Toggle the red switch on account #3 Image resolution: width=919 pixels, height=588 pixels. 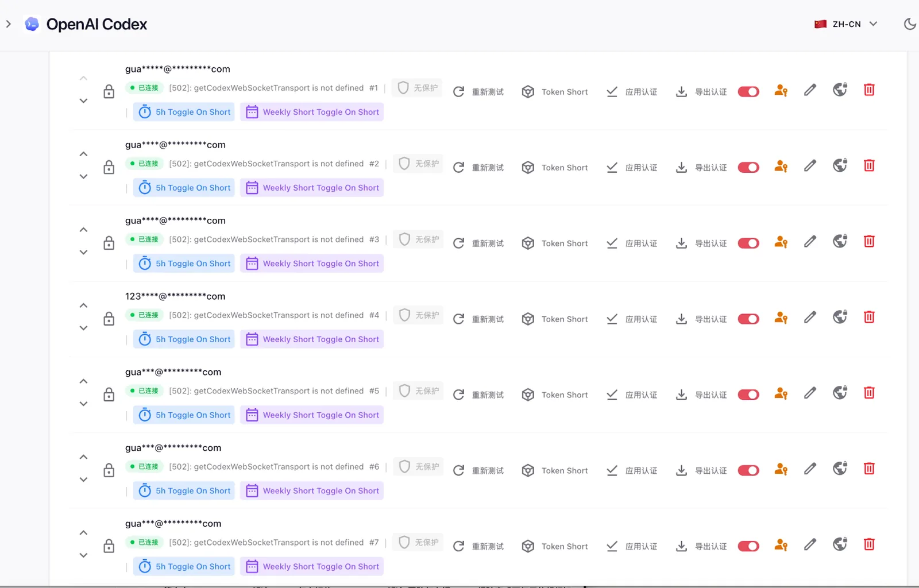748,243
